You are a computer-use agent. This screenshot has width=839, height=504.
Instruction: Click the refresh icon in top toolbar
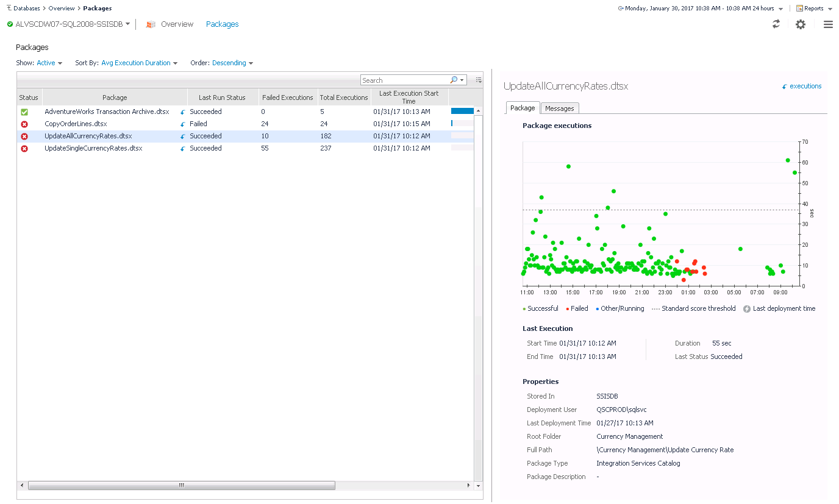pyautogui.click(x=776, y=24)
